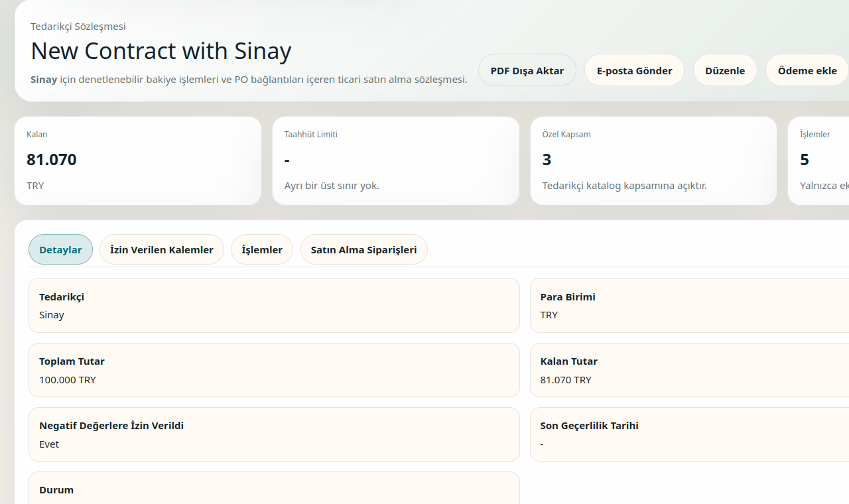Click the 'Taahhüt Limiti' card label
The width and height of the screenshot is (849, 504).
(311, 134)
